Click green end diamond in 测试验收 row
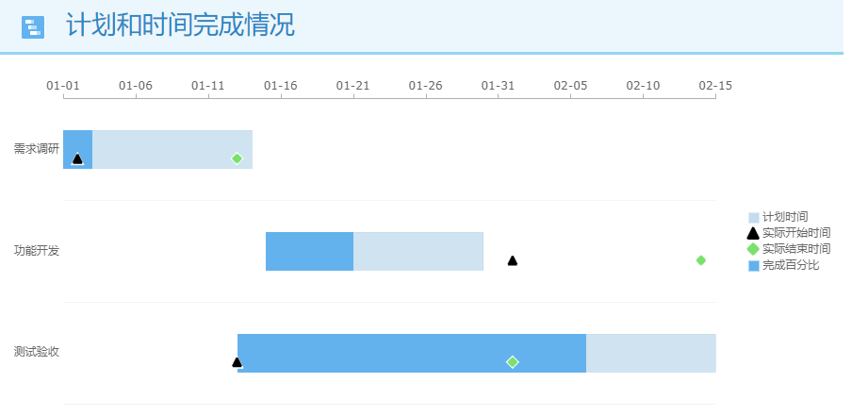 pyautogui.click(x=513, y=361)
